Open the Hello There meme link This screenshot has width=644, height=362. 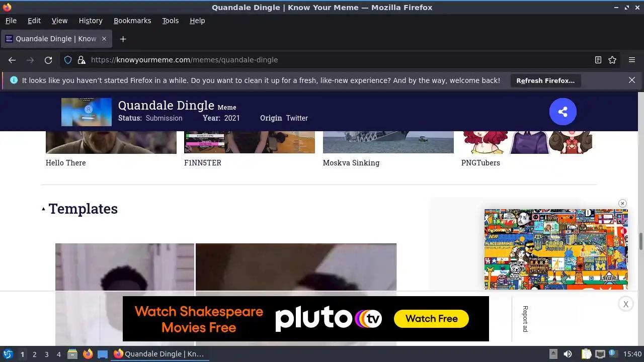tap(65, 163)
